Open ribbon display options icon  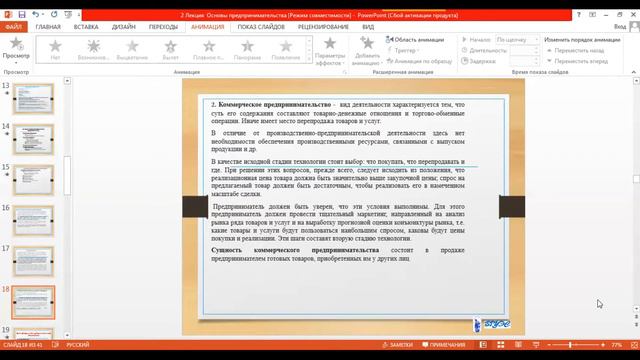point(592,15)
